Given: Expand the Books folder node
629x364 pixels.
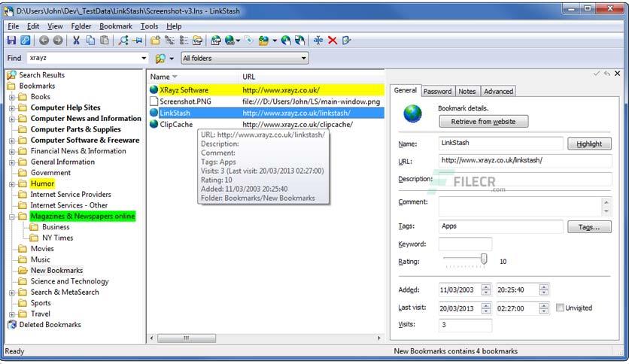Looking at the screenshot, I should click(12, 97).
